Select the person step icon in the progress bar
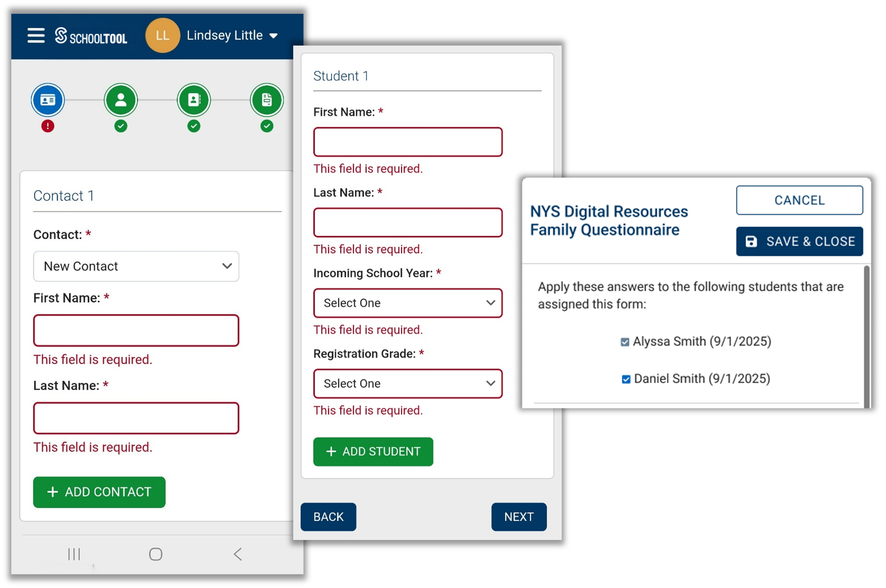Image resolution: width=886 pixels, height=588 pixels. click(120, 100)
